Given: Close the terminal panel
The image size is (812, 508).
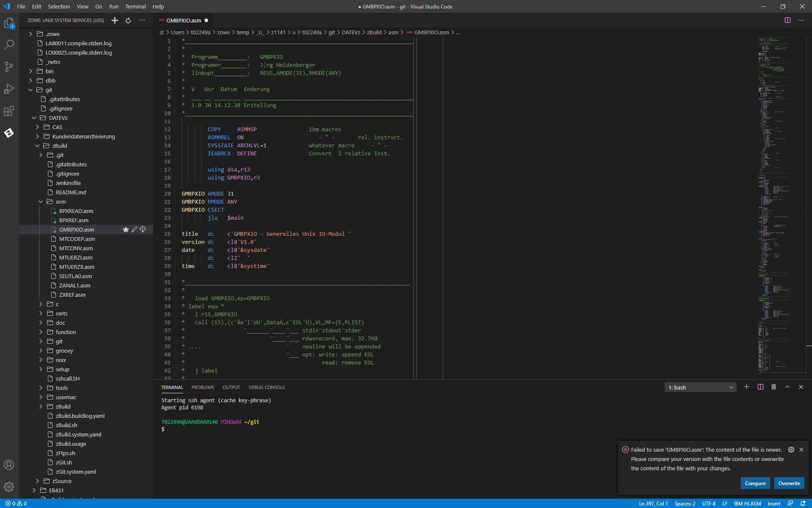Looking at the screenshot, I should pos(801,387).
